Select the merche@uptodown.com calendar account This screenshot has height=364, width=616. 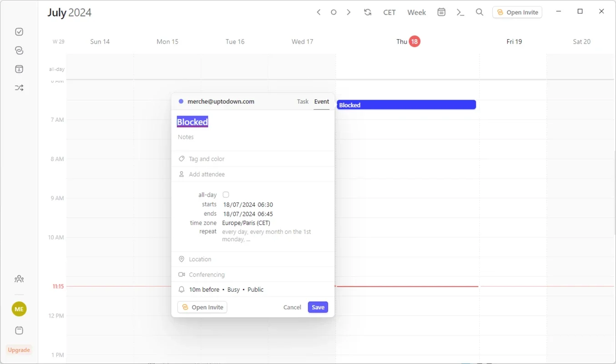pyautogui.click(x=221, y=101)
